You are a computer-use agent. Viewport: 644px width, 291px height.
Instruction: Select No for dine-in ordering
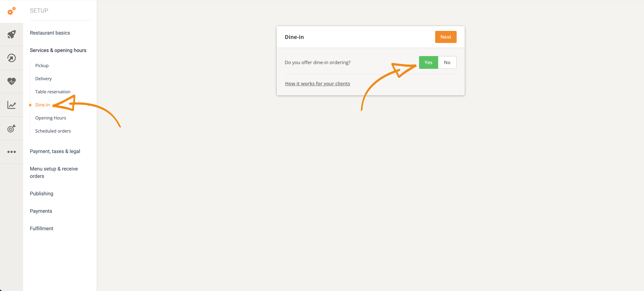click(x=447, y=62)
